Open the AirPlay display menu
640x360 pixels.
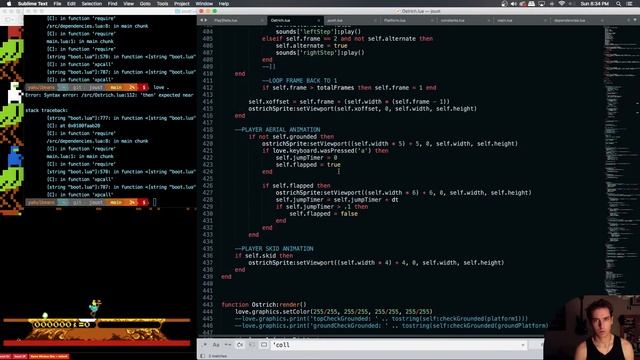click(542, 4)
